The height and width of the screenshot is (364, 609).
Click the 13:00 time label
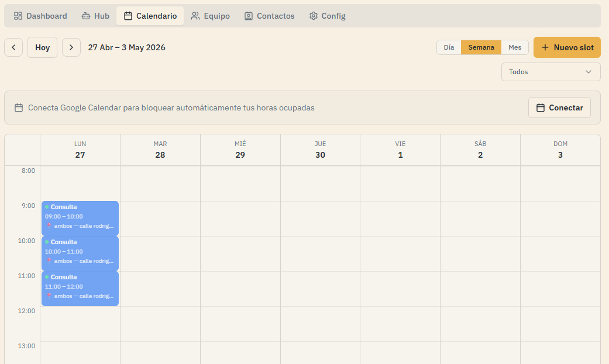pyautogui.click(x=26, y=346)
